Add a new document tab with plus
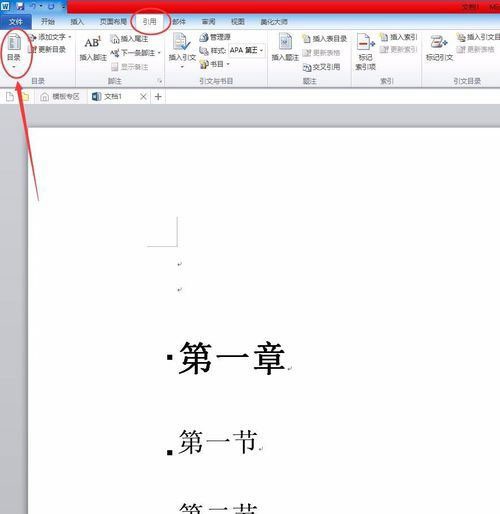Viewport: 500px width, 514px height. coord(158,97)
